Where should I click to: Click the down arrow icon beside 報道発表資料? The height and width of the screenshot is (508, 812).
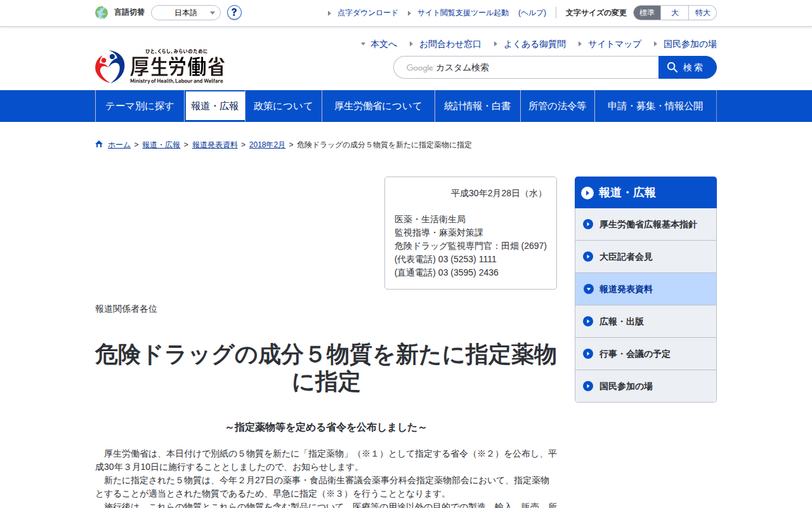(588, 289)
